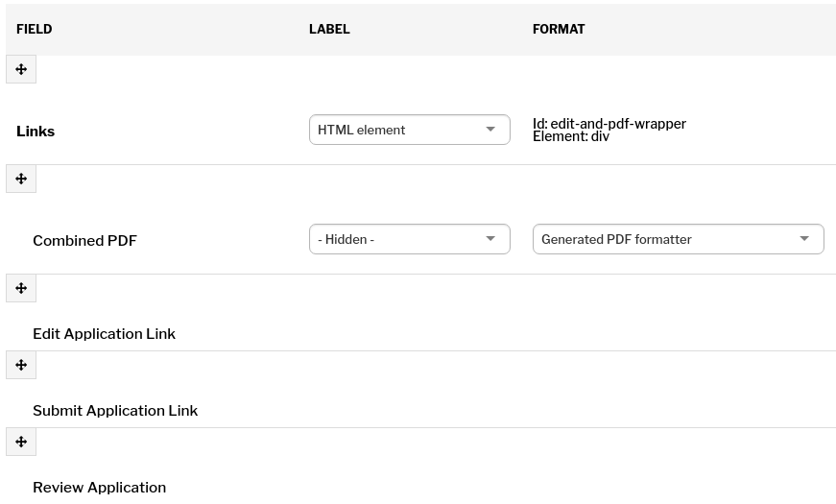836x504 pixels.
Task: Click the FORMAT column header
Action: tap(559, 30)
